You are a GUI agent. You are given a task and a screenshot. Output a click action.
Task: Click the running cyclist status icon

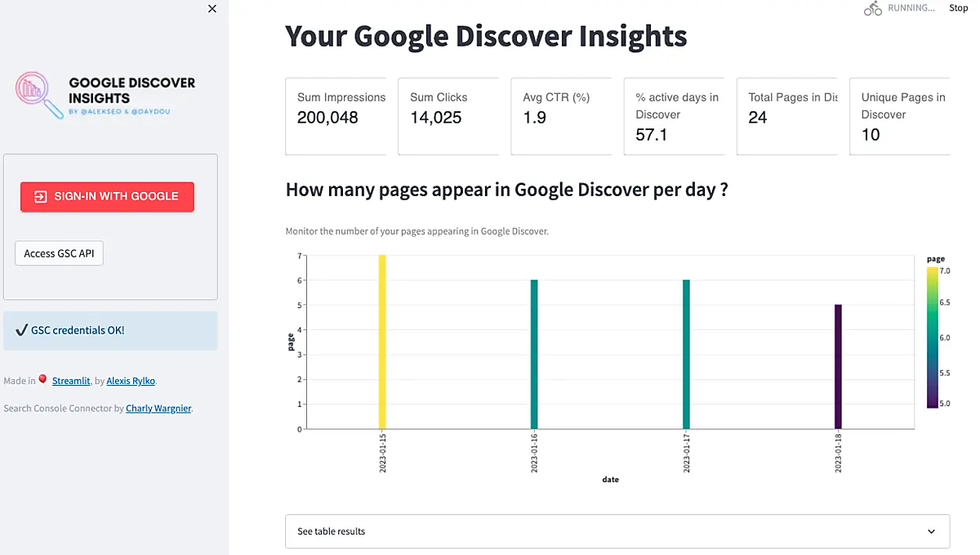click(x=873, y=8)
